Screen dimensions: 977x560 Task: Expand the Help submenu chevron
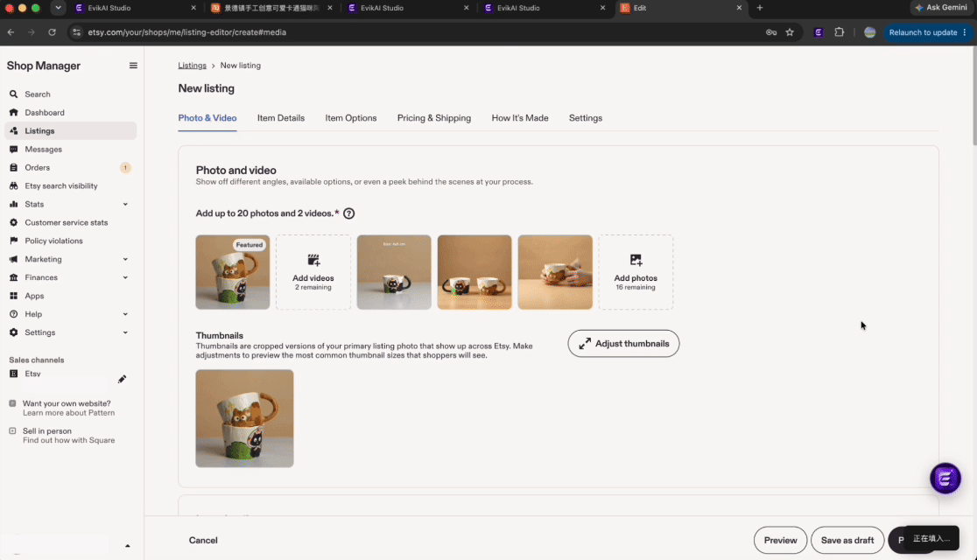125,314
